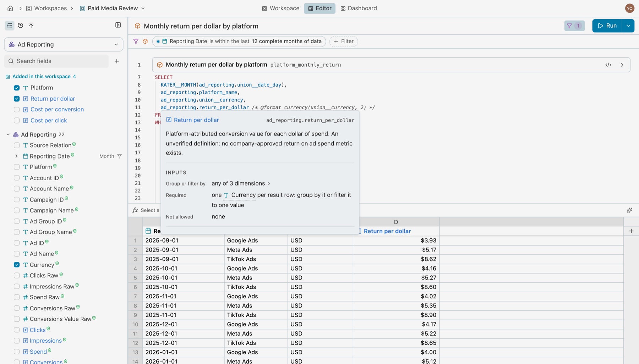Check the Spend Raw checkbox
The image size is (639, 364).
(x=17, y=297)
